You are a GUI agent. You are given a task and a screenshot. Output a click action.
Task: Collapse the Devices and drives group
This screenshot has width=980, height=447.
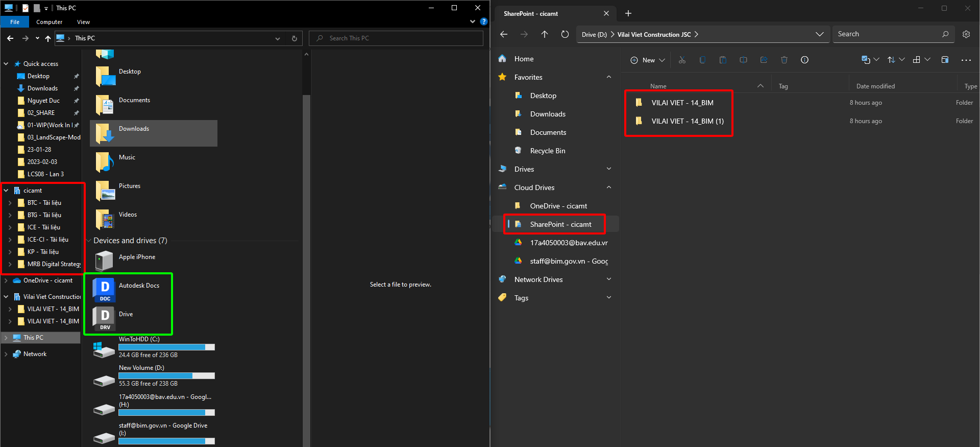coord(88,241)
